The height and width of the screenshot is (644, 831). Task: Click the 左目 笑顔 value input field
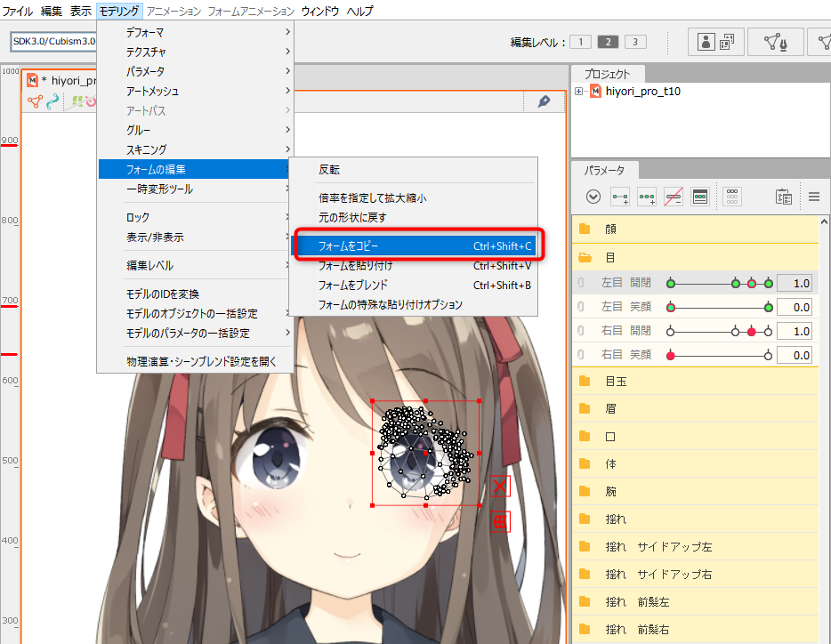(795, 307)
